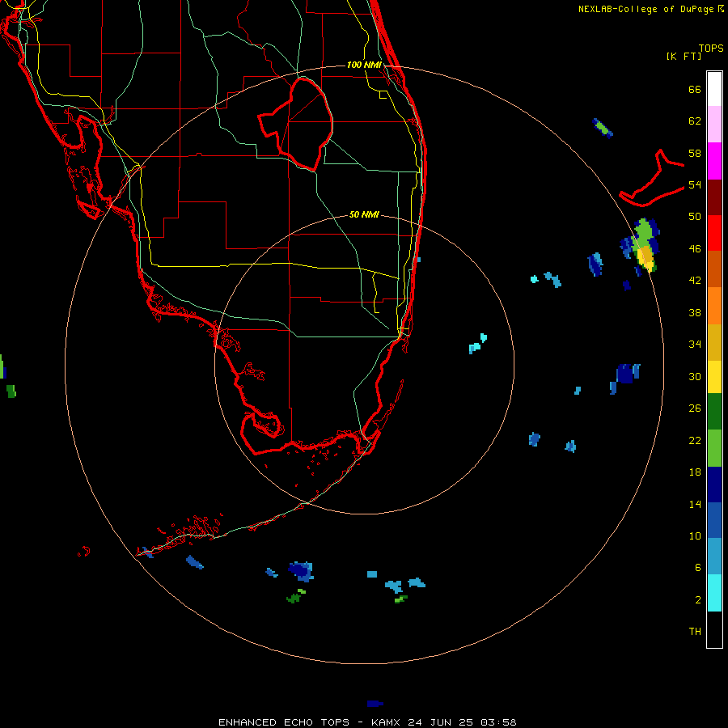Screen dimensions: 728x728
Task: Click the 18 value on the legend
Action: 695,472
